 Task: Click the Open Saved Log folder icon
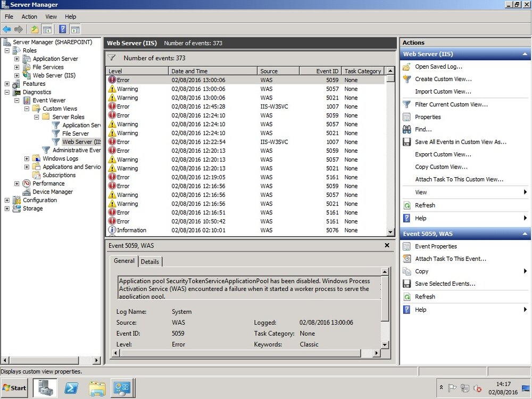[x=406, y=67]
